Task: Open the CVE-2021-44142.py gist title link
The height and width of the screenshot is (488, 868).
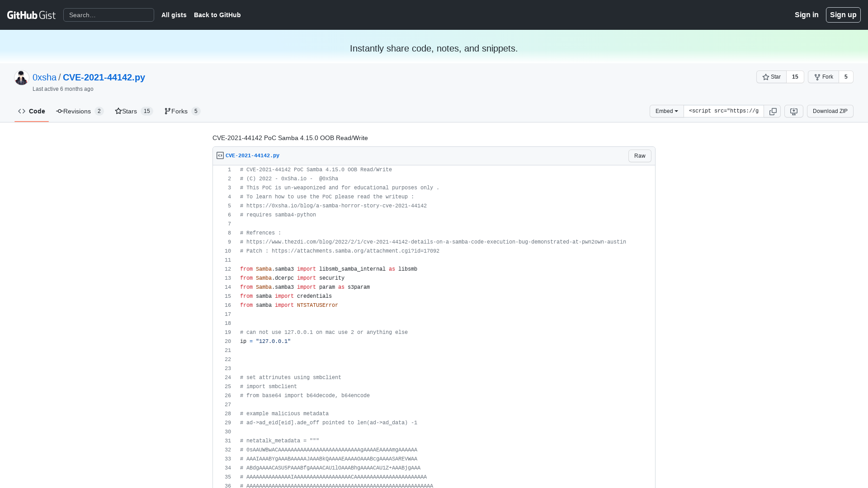Action: point(104,77)
